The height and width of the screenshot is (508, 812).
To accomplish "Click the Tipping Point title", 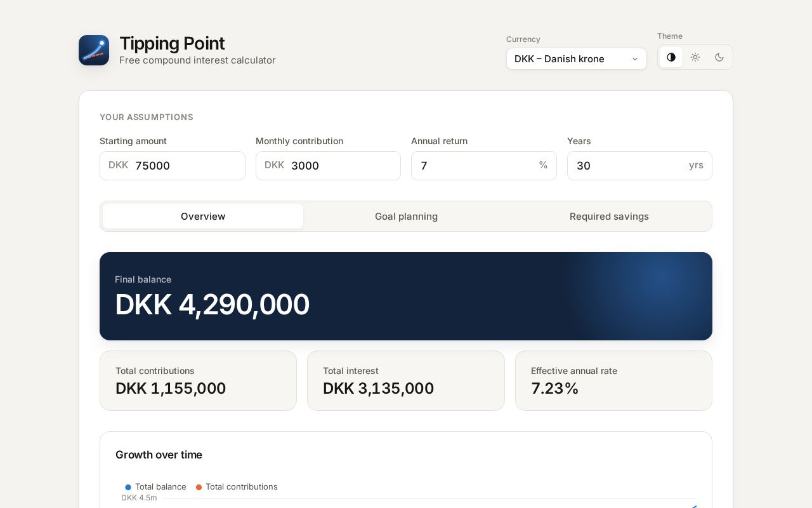I will (172, 43).
